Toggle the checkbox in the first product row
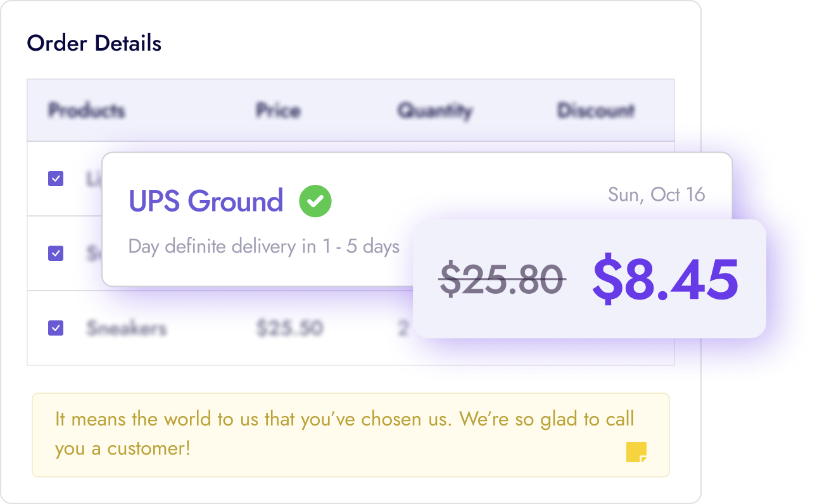This screenshot has width=815, height=504. 56,179
